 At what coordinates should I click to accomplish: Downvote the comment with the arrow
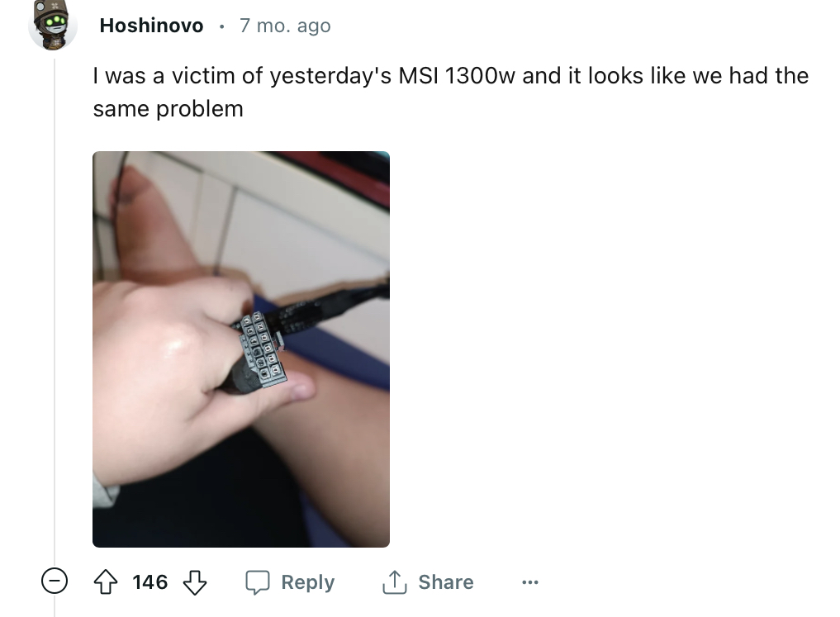tap(195, 582)
